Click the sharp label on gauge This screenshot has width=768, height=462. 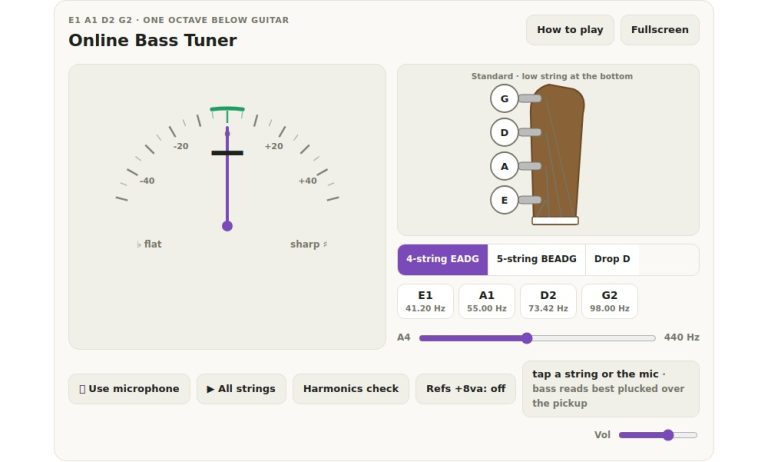click(x=309, y=244)
